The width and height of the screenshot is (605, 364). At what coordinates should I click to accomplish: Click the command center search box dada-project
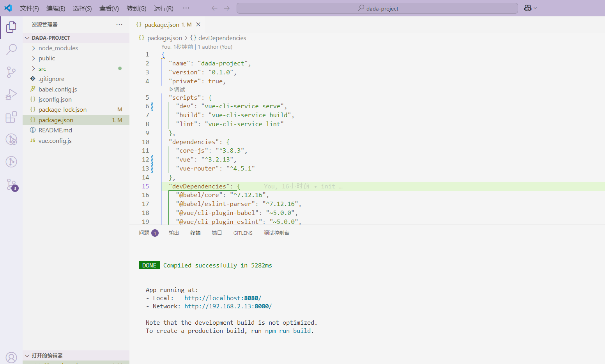377,8
